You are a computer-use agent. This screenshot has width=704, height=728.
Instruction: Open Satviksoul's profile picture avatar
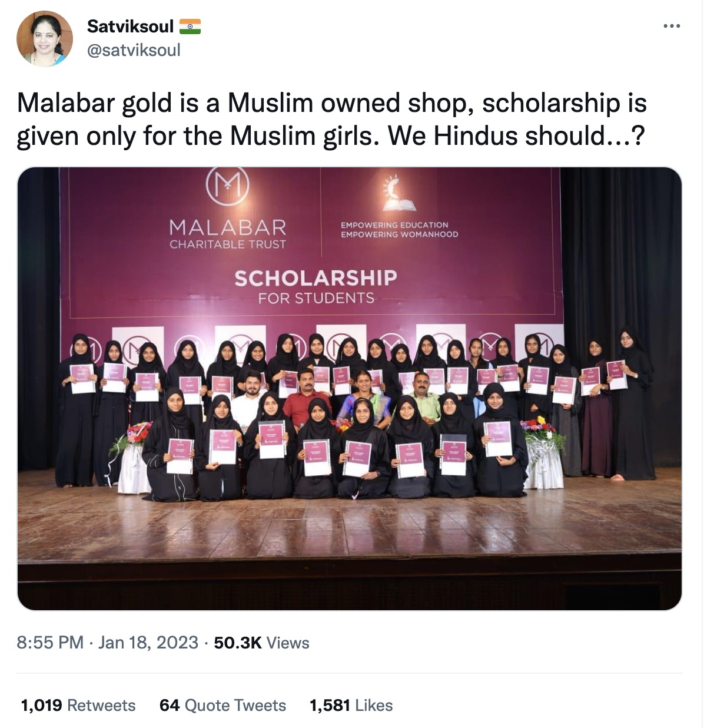[x=45, y=38]
